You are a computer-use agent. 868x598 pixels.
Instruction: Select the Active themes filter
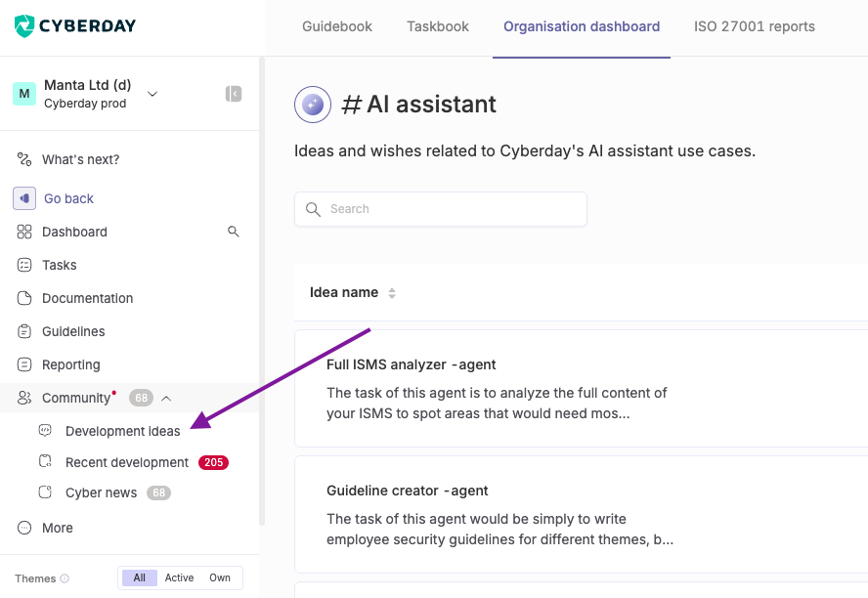pos(179,577)
